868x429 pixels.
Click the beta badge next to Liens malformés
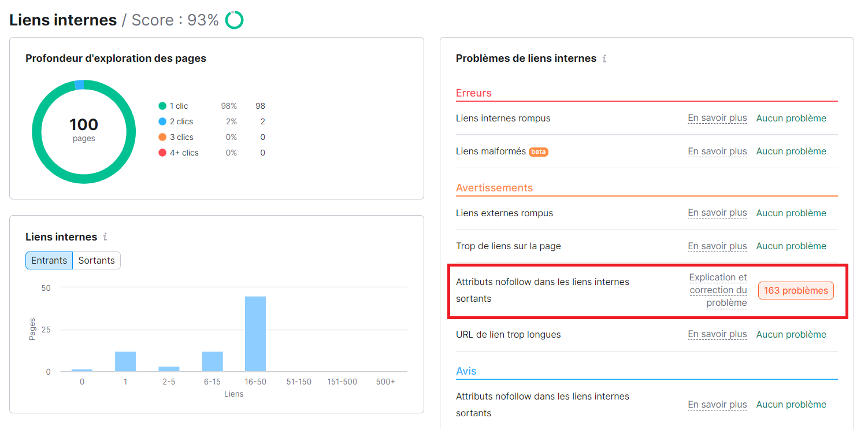(539, 152)
